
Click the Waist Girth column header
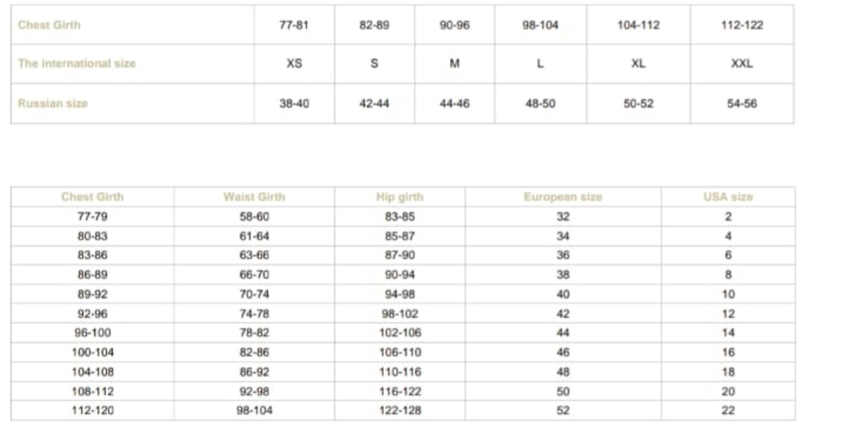coord(254,197)
